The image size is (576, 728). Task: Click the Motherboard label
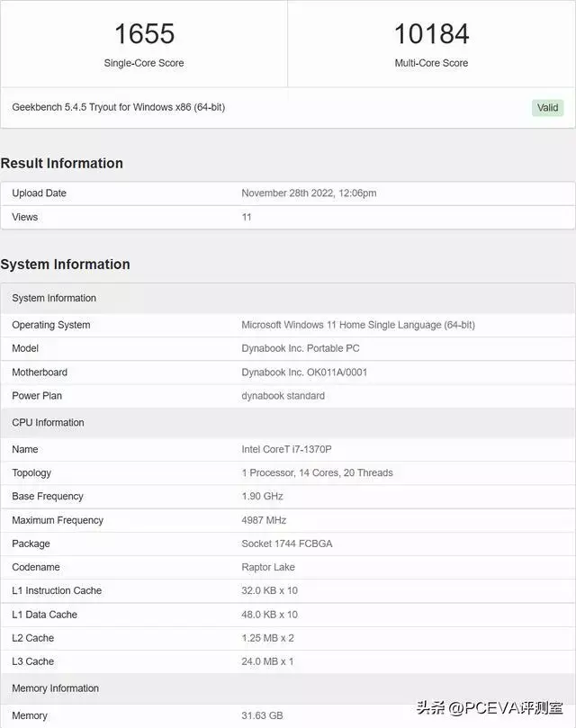pyautogui.click(x=40, y=373)
